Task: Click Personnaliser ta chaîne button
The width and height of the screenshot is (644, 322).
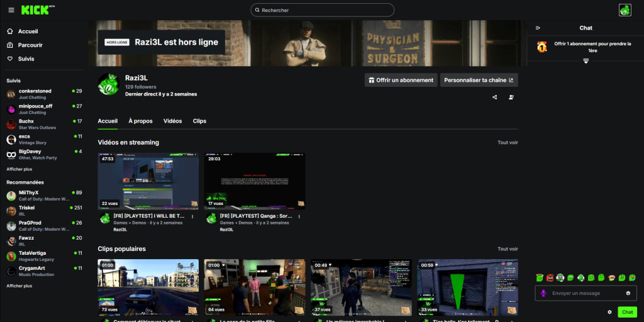Action: 479,80
